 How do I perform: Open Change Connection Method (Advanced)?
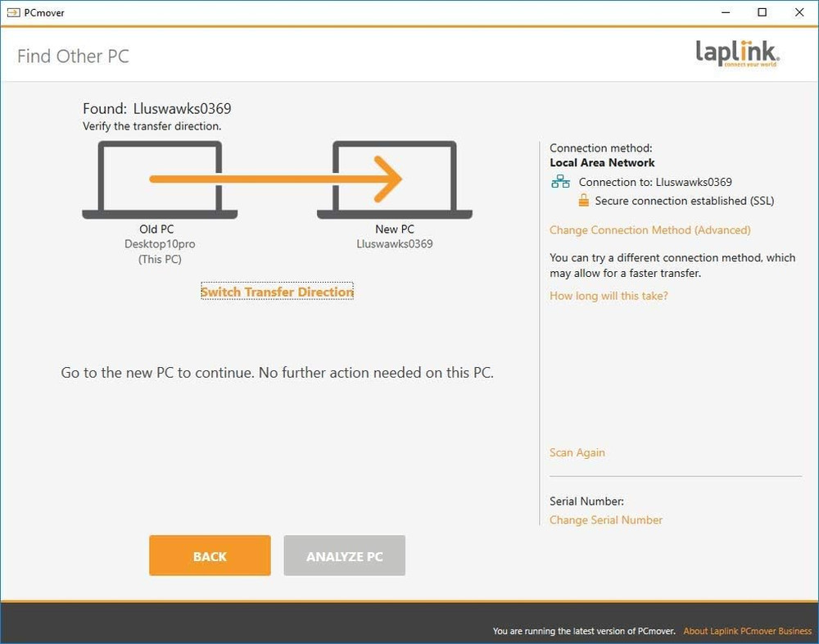pos(649,230)
